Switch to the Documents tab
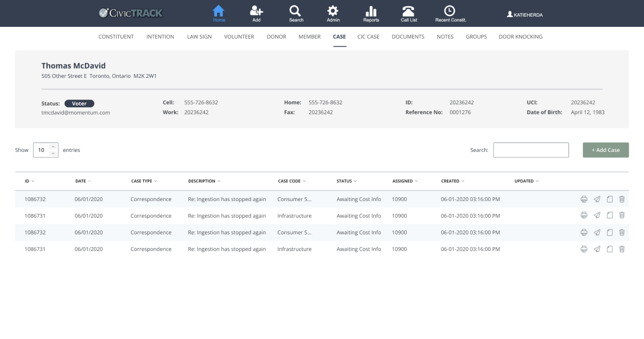Viewport: 644px width, 339px height. pos(408,37)
